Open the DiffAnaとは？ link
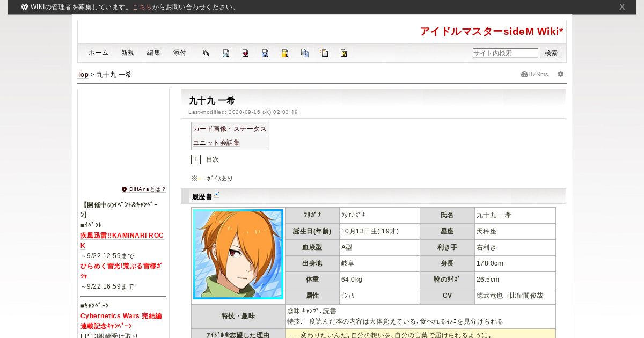The image size is (644, 338). point(148,189)
